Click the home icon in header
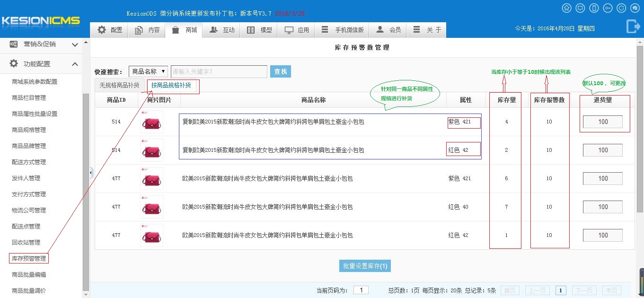The image size is (644, 298). [x=566, y=8]
